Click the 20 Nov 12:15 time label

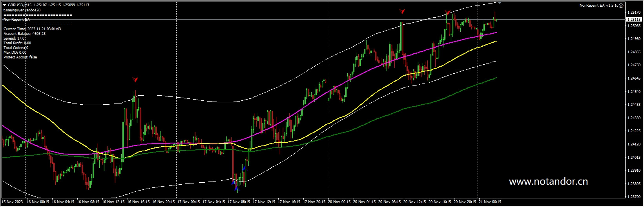point(415,202)
